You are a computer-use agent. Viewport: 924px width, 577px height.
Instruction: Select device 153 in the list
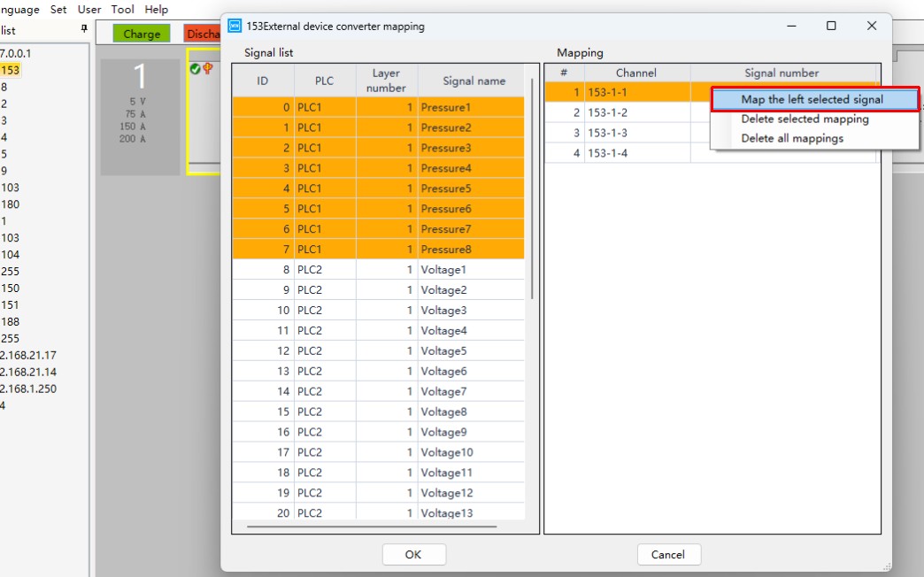[x=11, y=70]
